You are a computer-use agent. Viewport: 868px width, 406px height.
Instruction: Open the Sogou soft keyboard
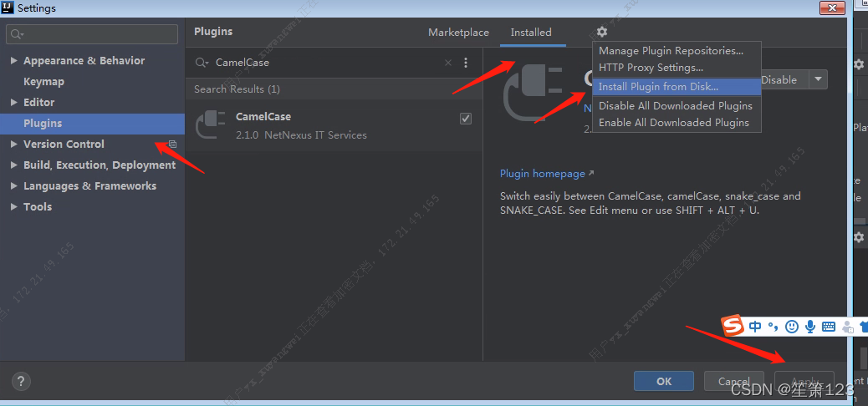click(x=829, y=327)
